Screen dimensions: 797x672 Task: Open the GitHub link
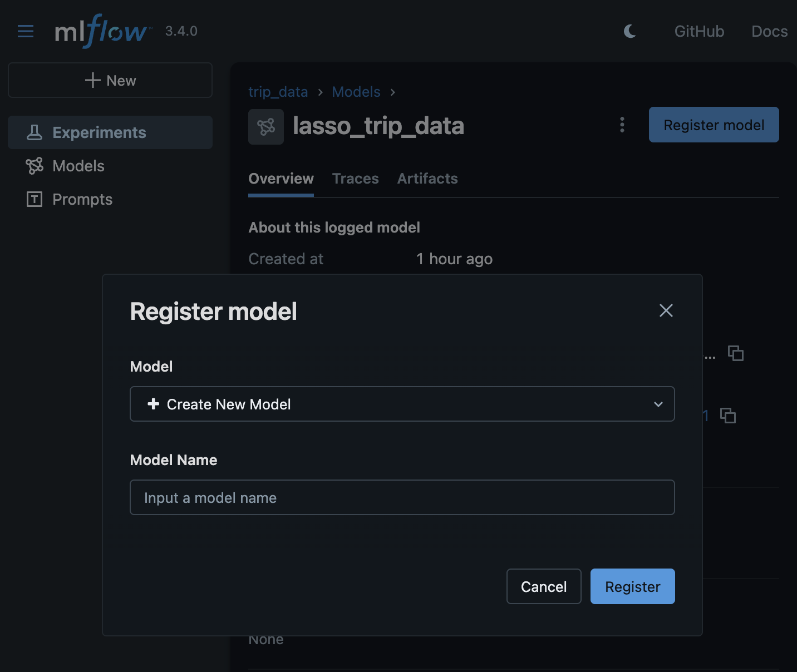699,31
